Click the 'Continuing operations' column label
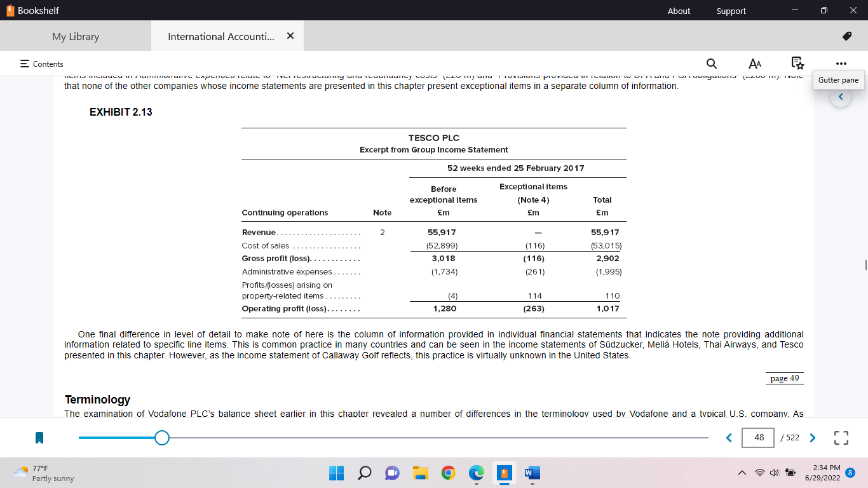The width and height of the screenshot is (868, 488). tap(285, 213)
